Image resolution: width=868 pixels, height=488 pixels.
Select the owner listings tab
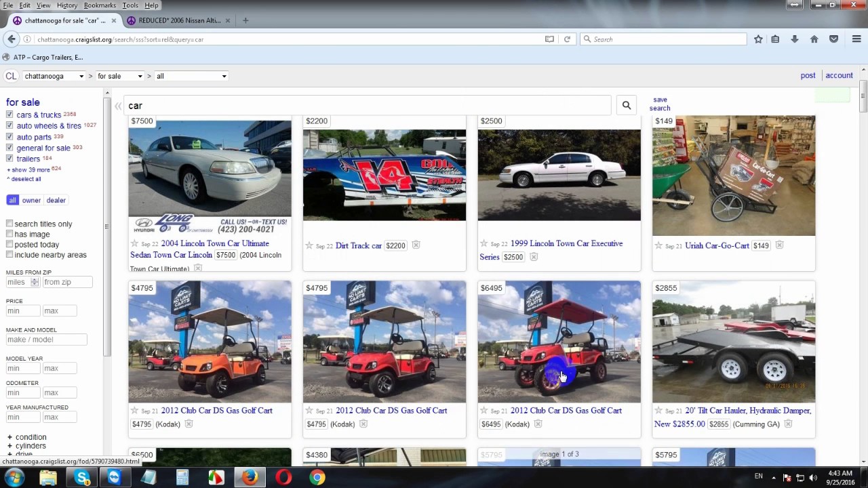coord(31,200)
